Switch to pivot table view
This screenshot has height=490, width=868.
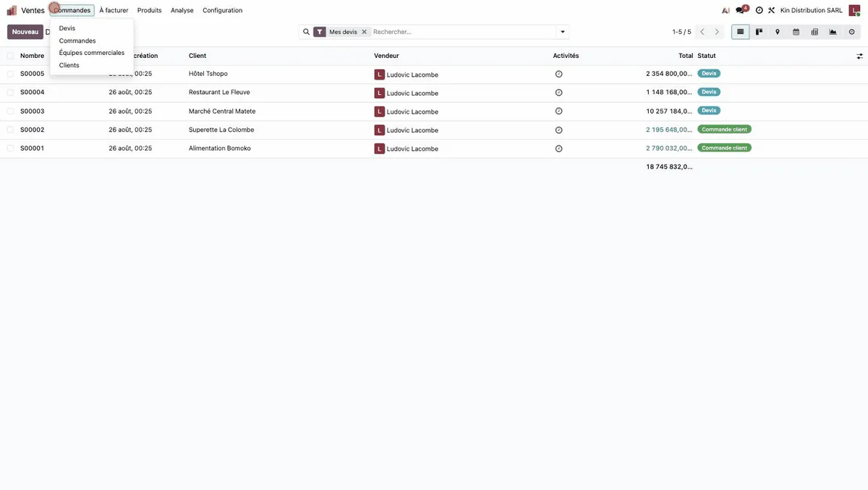tap(814, 32)
